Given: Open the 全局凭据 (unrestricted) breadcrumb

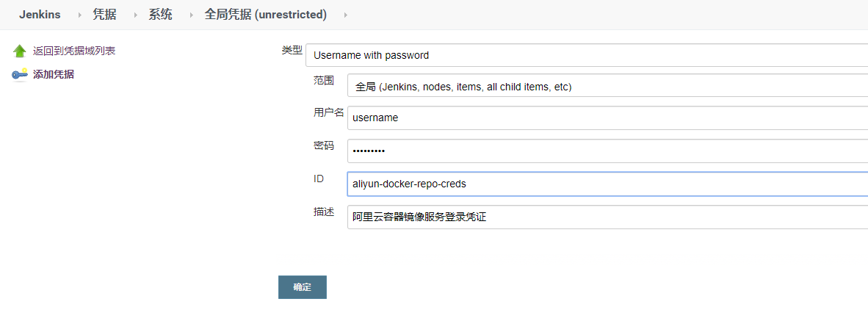Looking at the screenshot, I should (266, 15).
